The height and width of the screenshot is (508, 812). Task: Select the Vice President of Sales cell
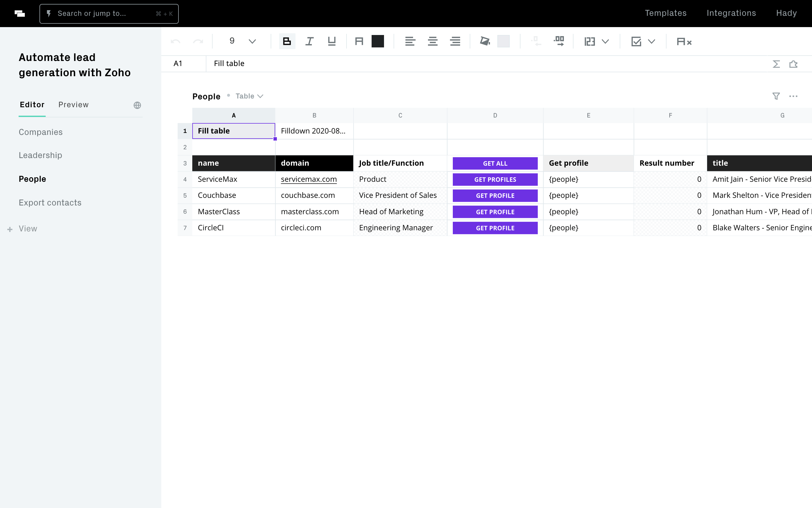(400, 196)
